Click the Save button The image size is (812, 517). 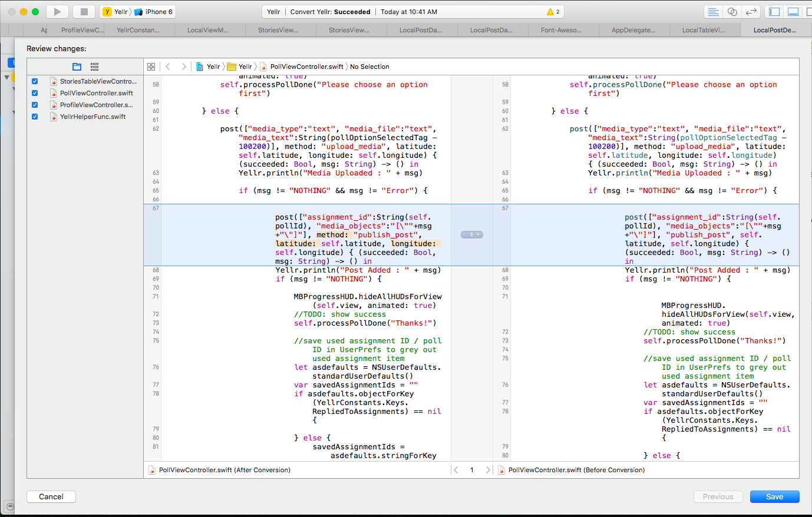click(774, 496)
